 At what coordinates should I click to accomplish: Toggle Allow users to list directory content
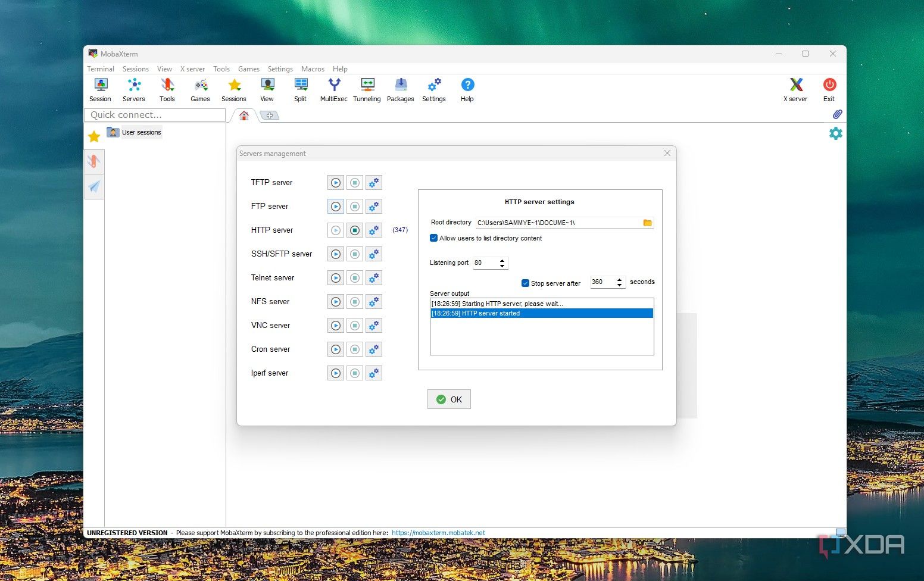(433, 238)
